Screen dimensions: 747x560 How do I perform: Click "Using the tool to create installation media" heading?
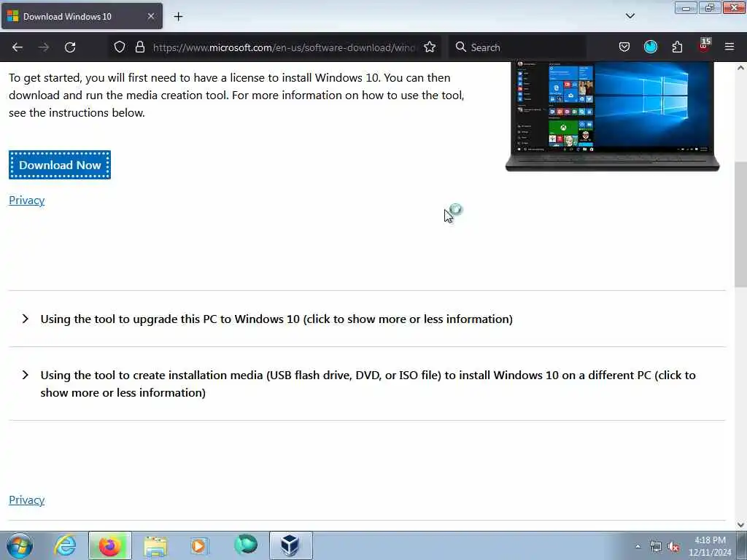pos(368,384)
